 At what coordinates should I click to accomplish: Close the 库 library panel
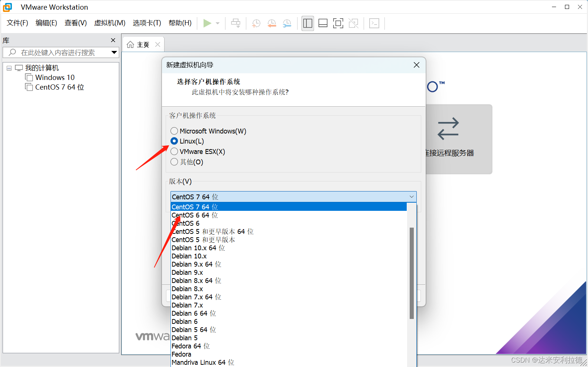[x=113, y=40]
